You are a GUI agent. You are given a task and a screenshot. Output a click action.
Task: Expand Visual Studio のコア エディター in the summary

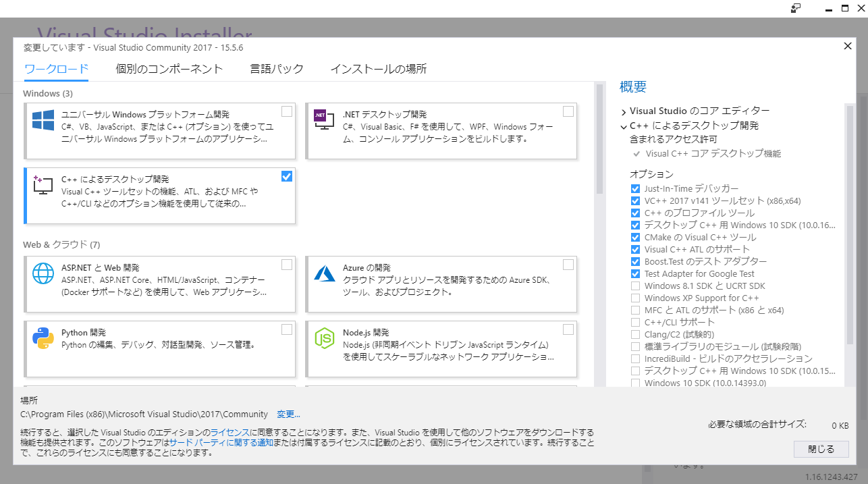(623, 110)
